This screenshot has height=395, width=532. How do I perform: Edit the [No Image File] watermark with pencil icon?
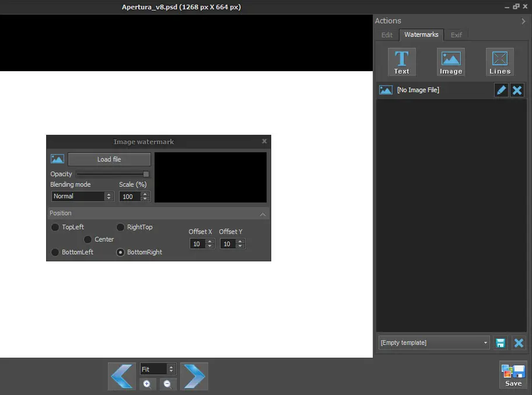coord(501,90)
